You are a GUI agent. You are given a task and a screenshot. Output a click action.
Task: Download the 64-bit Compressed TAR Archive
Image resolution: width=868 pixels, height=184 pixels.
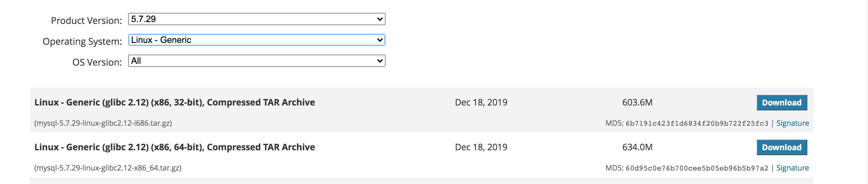click(782, 148)
